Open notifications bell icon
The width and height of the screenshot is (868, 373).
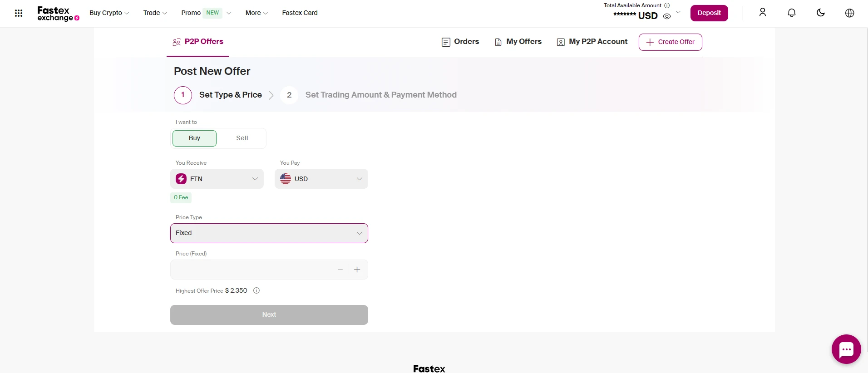pyautogui.click(x=792, y=13)
